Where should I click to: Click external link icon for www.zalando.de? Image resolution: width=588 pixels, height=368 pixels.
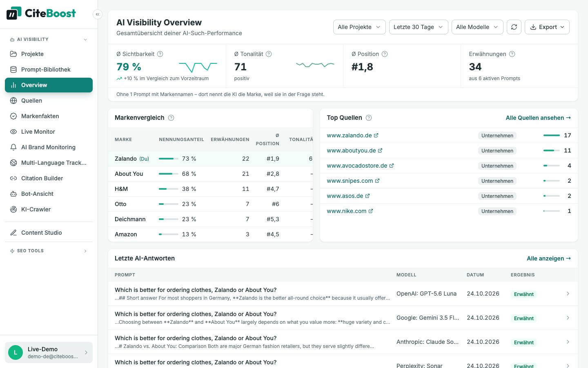click(376, 135)
